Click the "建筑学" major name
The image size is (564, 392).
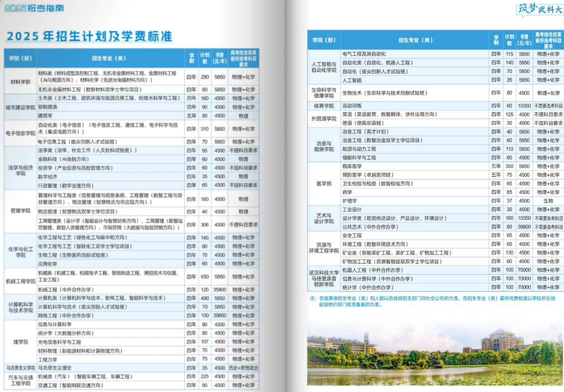click(45, 116)
